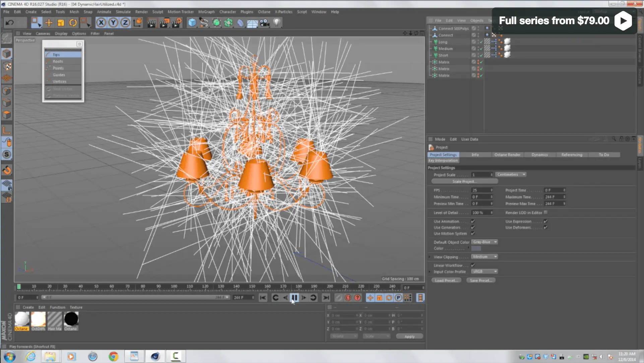Screen dimensions: 644x363
Task: Click the Default Object Color swatch
Action: click(x=476, y=249)
